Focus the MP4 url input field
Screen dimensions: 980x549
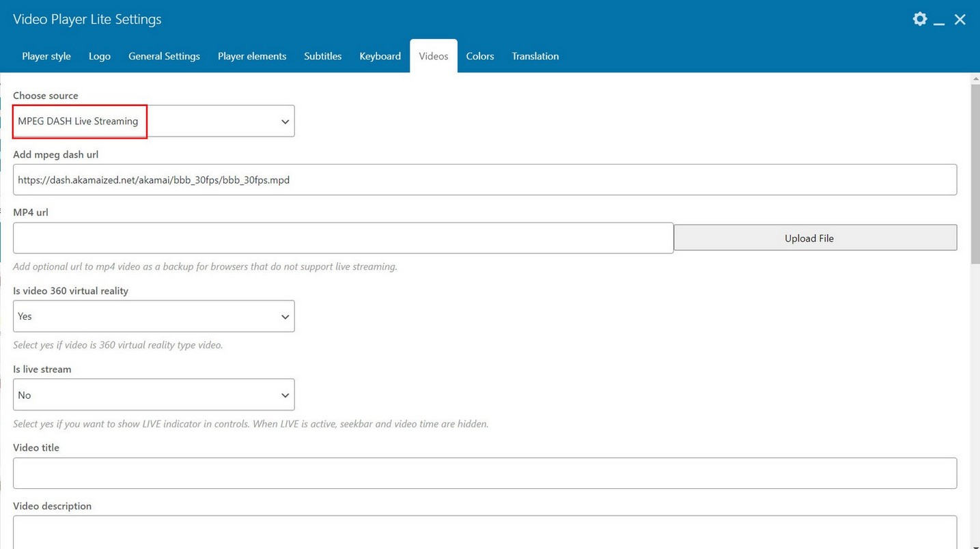[x=343, y=238]
